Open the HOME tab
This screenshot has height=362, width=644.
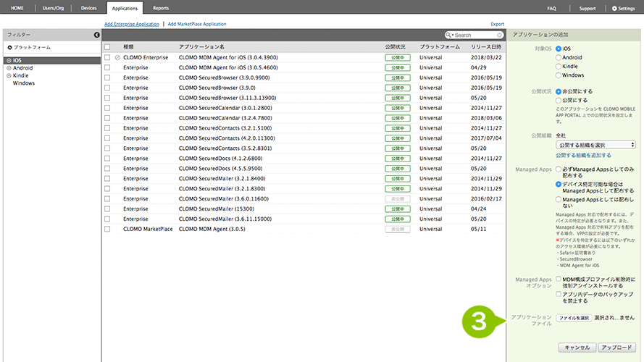(17, 8)
